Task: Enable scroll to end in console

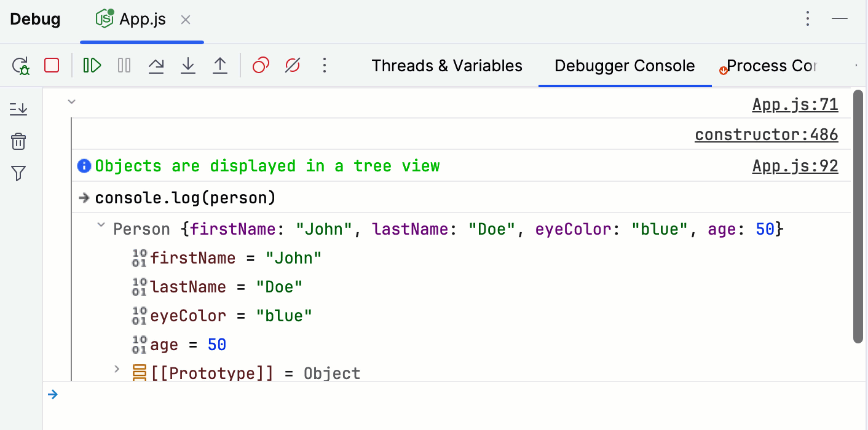Action: (18, 108)
